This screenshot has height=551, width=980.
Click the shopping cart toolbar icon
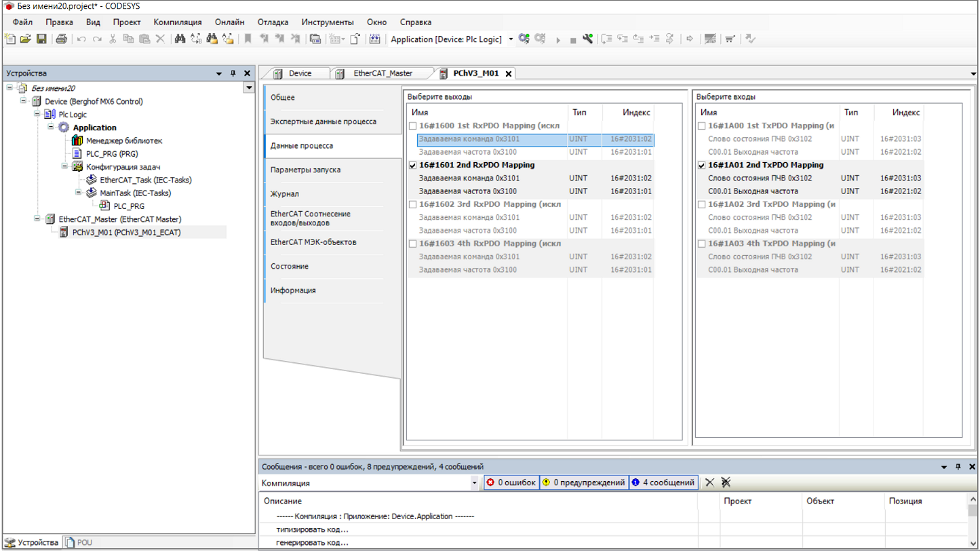pos(730,39)
